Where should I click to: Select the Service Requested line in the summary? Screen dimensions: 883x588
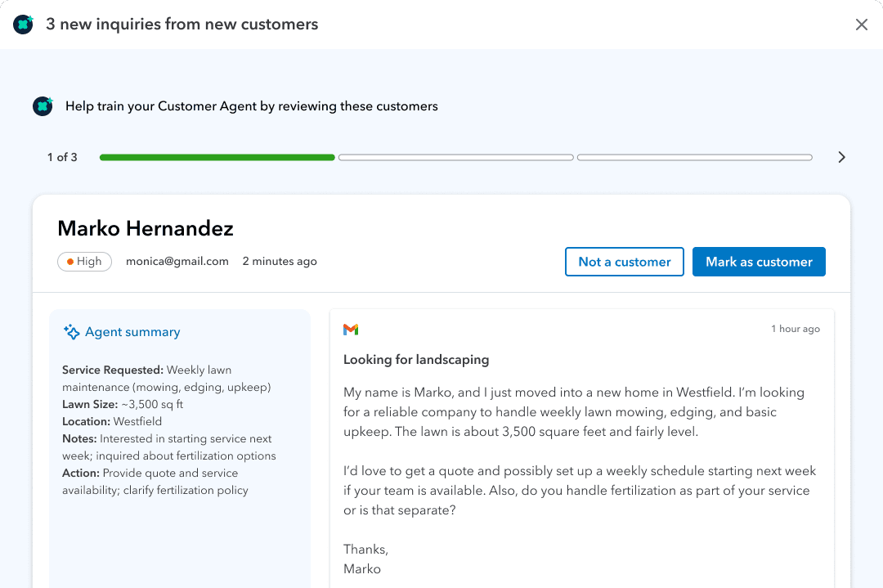click(147, 370)
